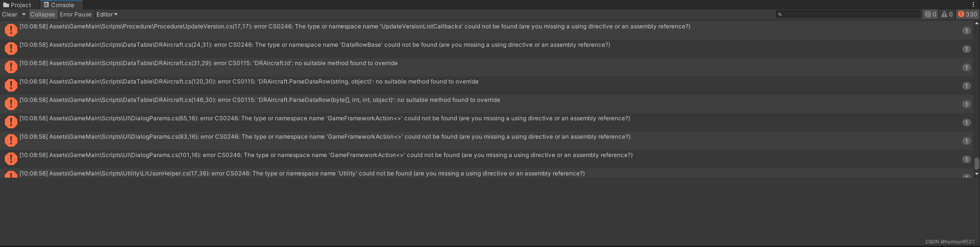The width and height of the screenshot is (980, 247).
Task: Toggle the info message filter showing 0
Action: pyautogui.click(x=930, y=15)
